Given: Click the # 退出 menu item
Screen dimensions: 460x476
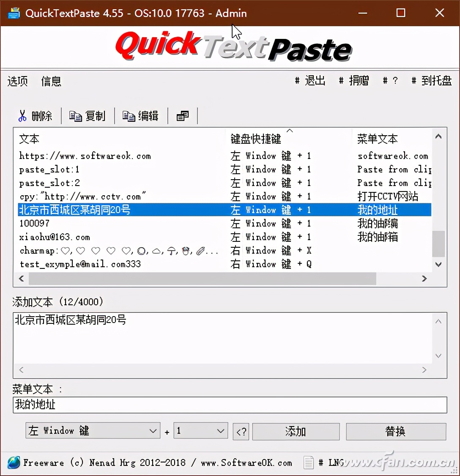Looking at the screenshot, I should 310,81.
